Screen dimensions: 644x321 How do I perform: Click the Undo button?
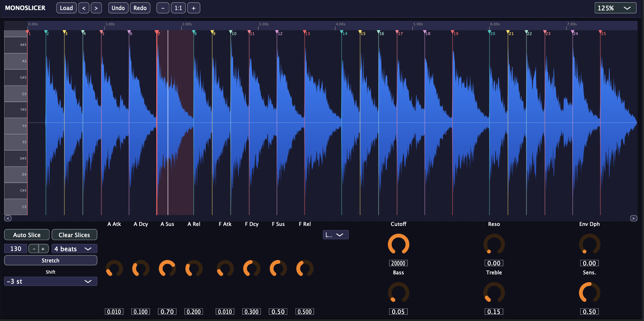click(118, 8)
